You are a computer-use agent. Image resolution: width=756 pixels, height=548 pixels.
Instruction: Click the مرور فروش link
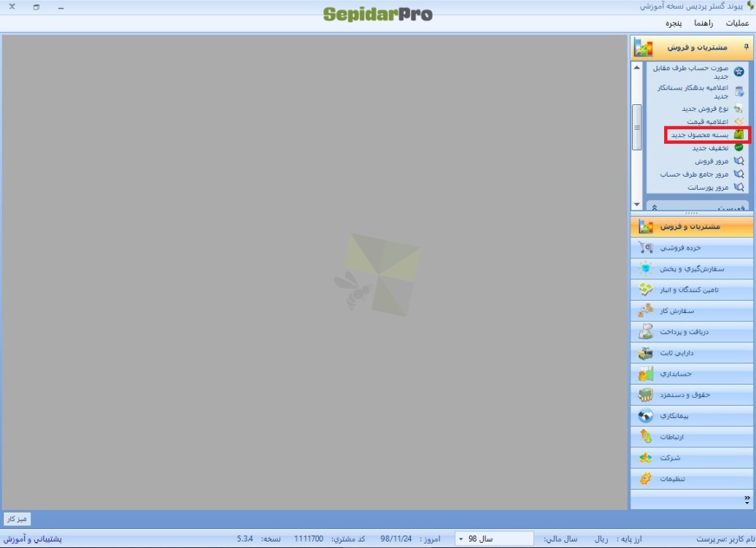coord(711,161)
